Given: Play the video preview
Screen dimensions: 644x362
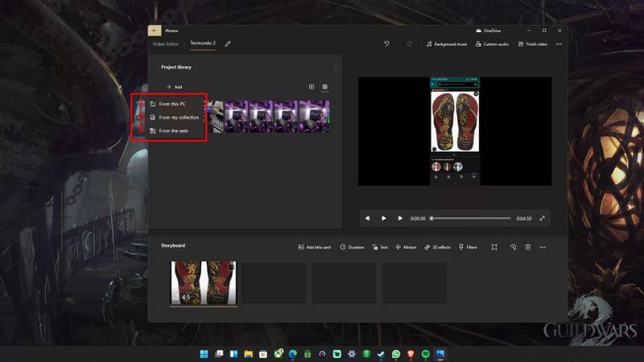Looking at the screenshot, I should tap(383, 218).
